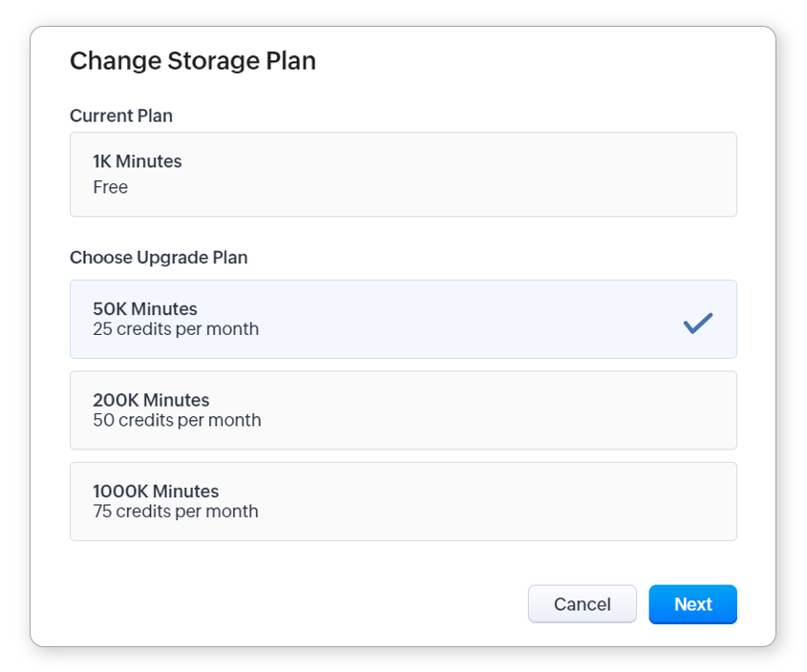Click the "50 credits per month" price text

click(177, 420)
